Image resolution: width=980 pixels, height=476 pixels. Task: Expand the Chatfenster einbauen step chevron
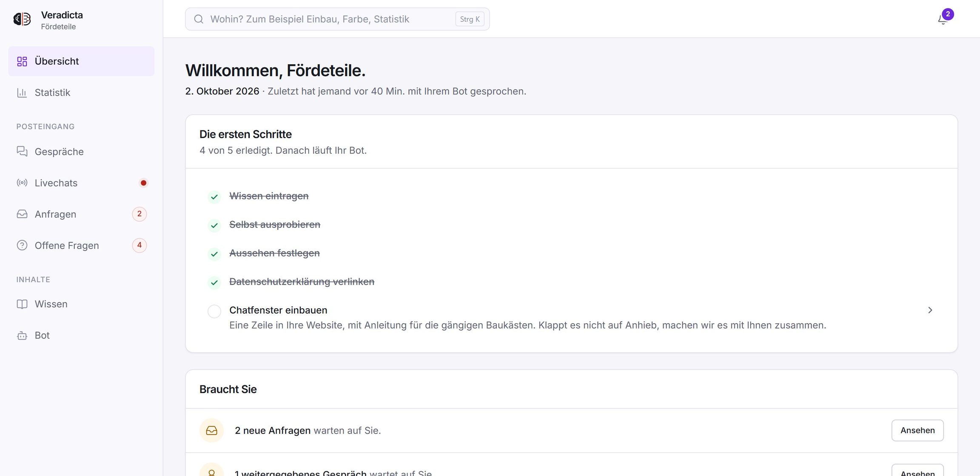pos(930,310)
